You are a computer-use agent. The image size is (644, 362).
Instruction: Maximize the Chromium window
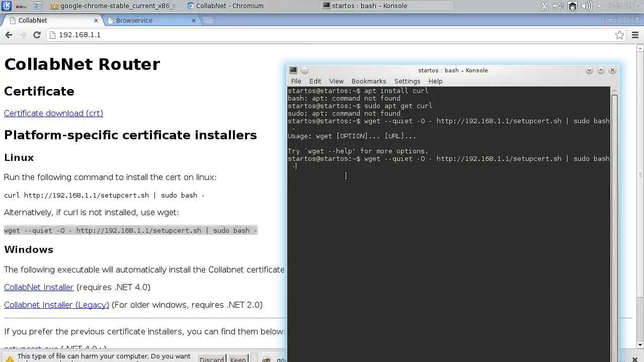point(624,20)
